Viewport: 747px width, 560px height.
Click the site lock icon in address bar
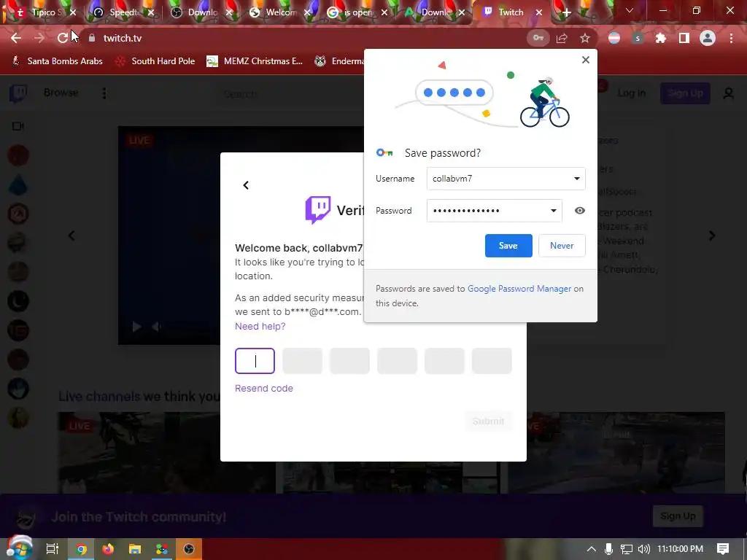pos(92,38)
